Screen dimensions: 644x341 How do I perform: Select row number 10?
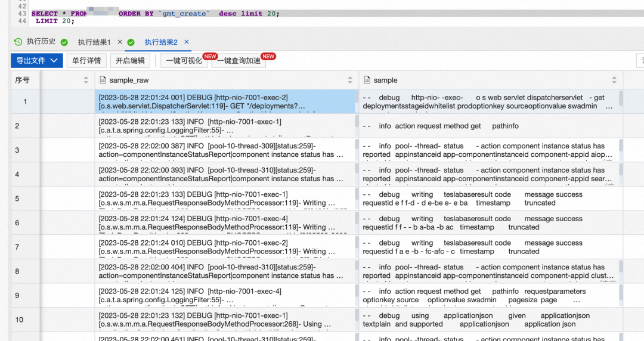pos(26,320)
